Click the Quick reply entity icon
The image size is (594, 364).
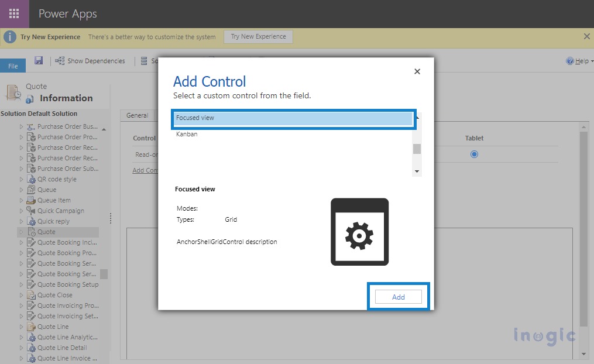click(x=32, y=221)
